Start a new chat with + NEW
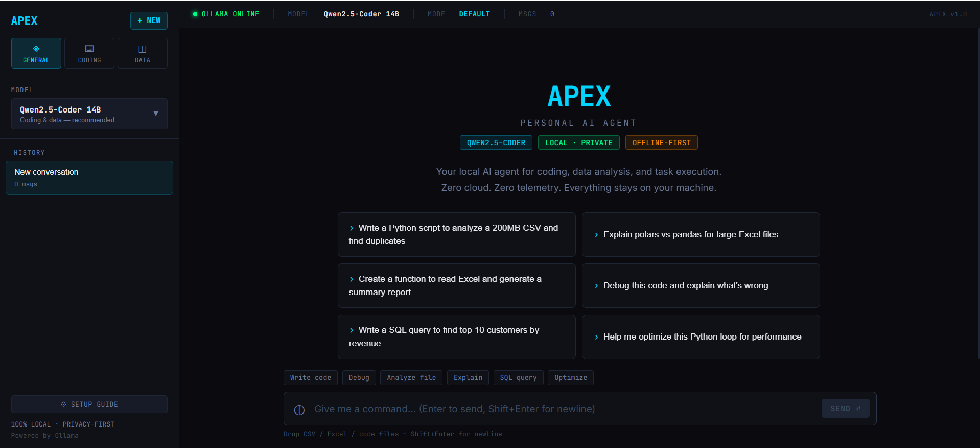This screenshot has width=980, height=448. pos(149,20)
